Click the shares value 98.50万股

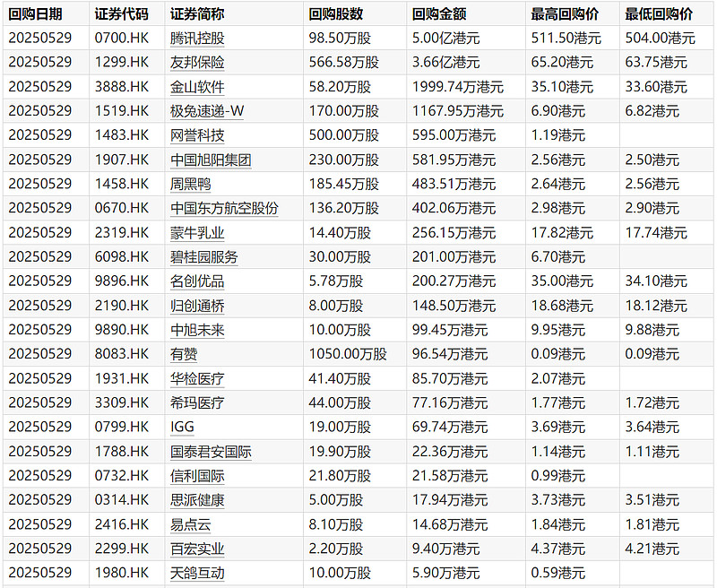[x=340, y=38]
